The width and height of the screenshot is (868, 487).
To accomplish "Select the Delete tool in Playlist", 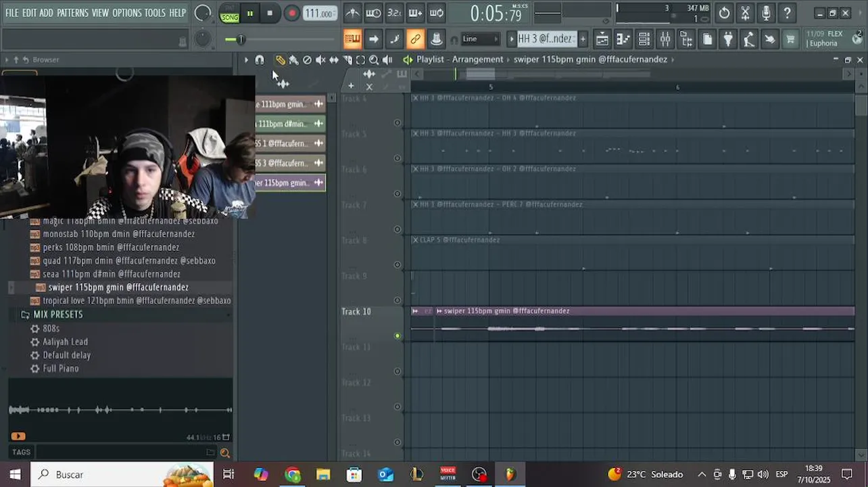I will click(307, 60).
